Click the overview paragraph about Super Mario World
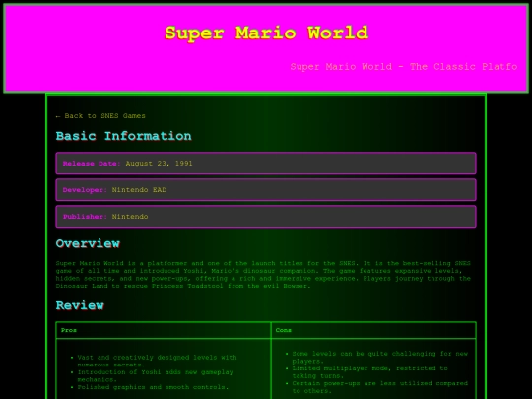The height and width of the screenshot is (399, 532). tap(263, 275)
